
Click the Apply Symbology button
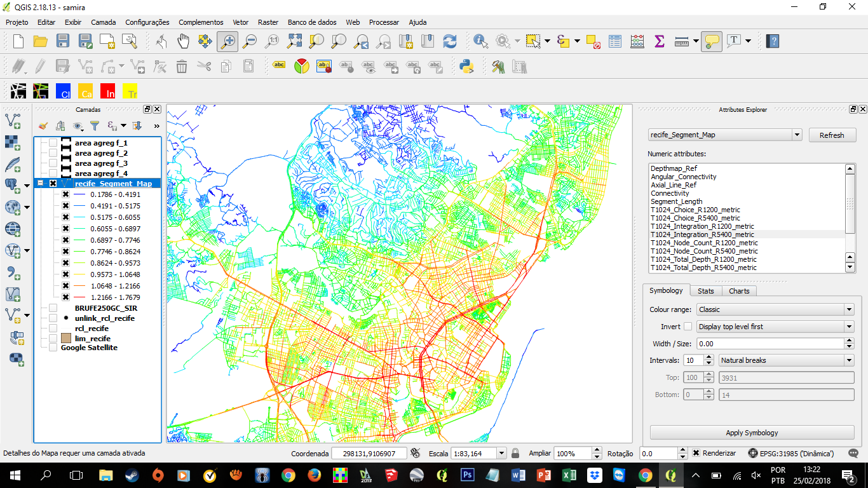click(752, 433)
